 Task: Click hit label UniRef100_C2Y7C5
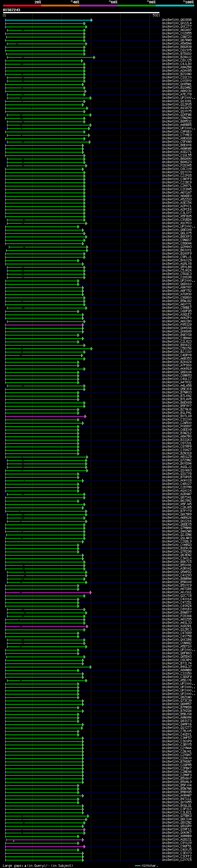177,860
